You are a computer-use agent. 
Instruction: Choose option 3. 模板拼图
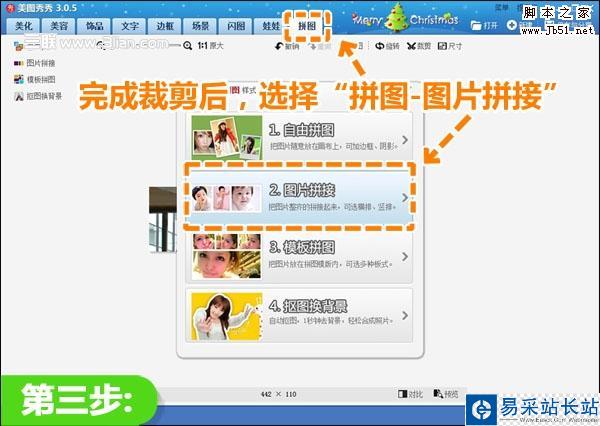(299, 256)
